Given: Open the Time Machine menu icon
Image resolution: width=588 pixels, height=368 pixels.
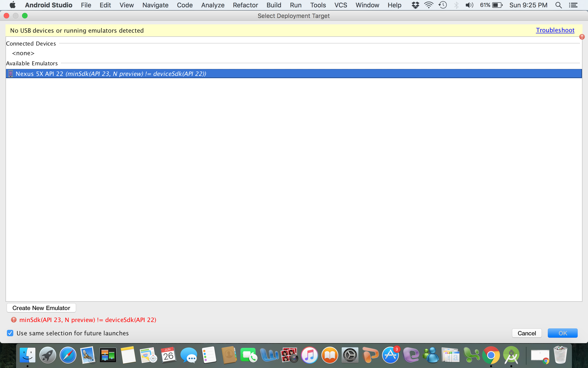Looking at the screenshot, I should (442, 5).
